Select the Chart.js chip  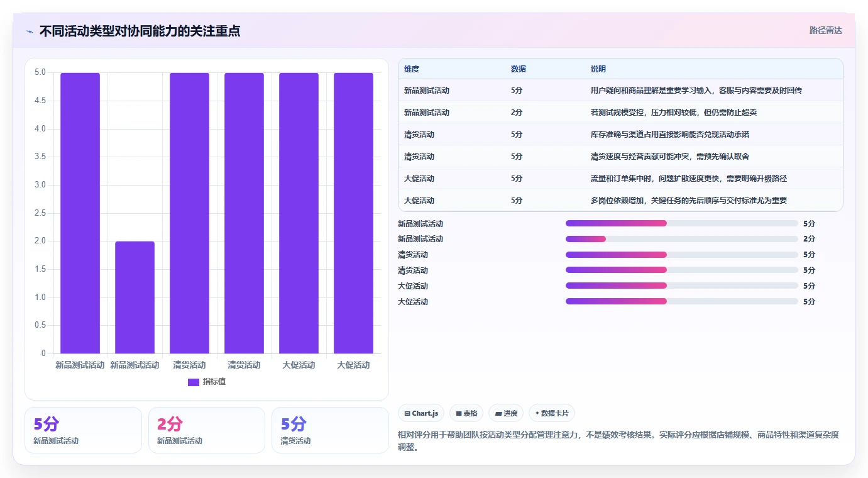(421, 413)
